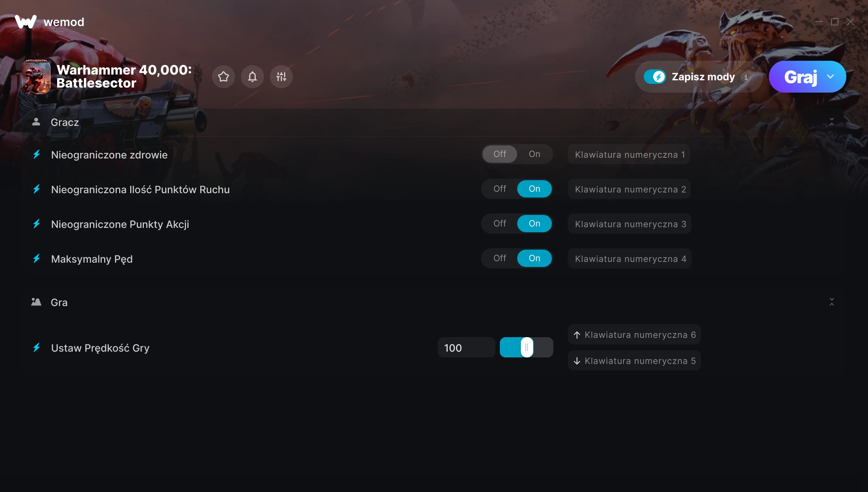Click lightning icon beside Nieograniczone zdrowie

37,155
